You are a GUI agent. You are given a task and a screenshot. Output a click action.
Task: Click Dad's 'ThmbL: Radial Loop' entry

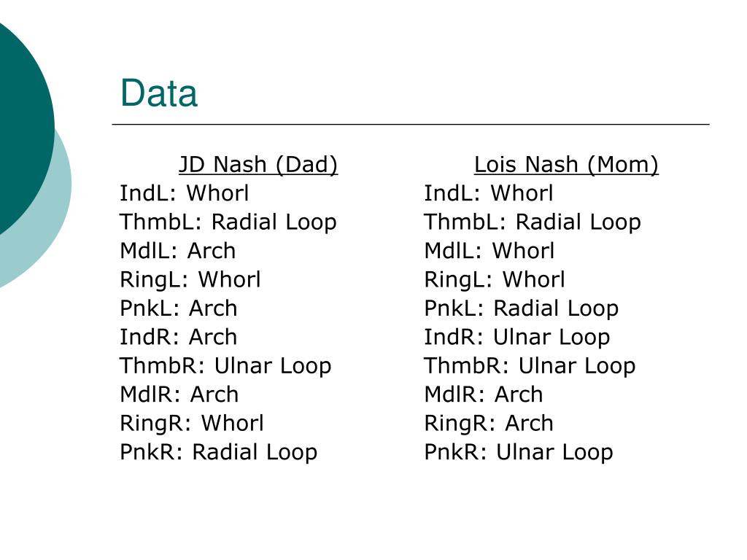tap(228, 223)
